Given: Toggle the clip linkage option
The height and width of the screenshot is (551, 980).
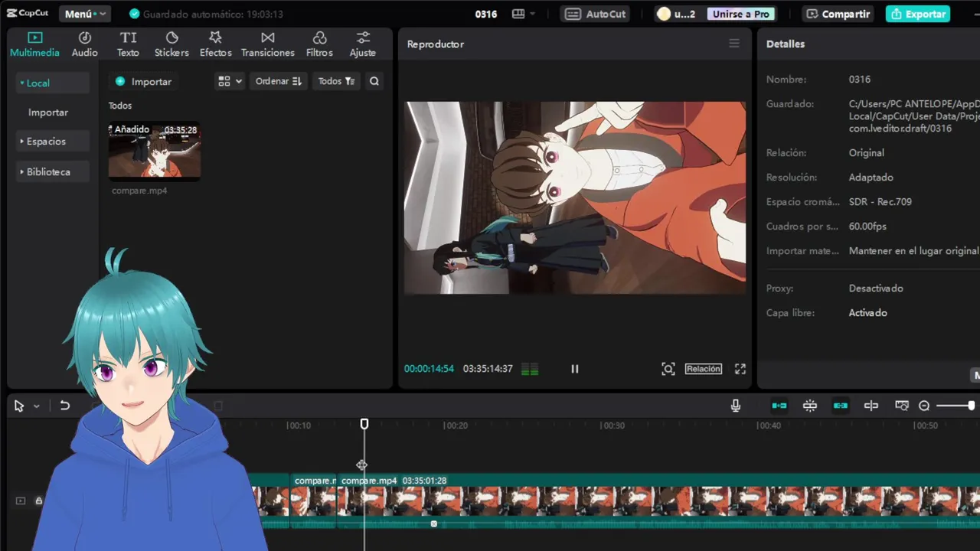Looking at the screenshot, I should (841, 406).
